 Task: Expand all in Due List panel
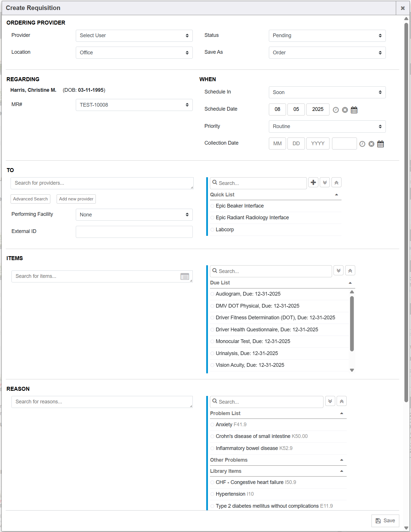[x=338, y=270]
